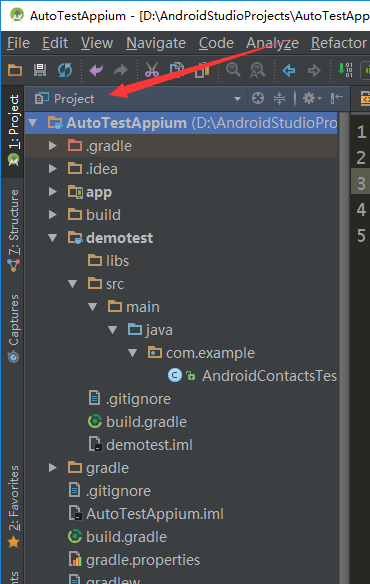Toggle the 7: Structure side tab
This screenshot has height=584, width=370.
point(13,231)
